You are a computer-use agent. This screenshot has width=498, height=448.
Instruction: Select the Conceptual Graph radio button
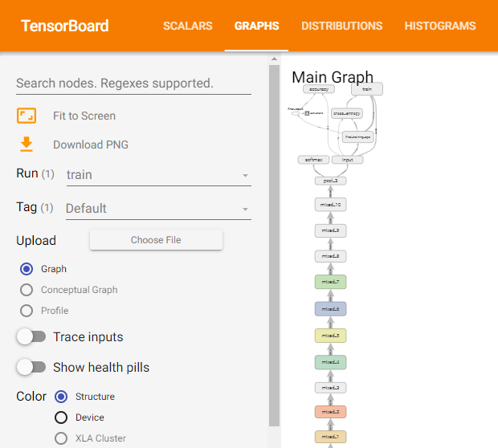(x=27, y=290)
